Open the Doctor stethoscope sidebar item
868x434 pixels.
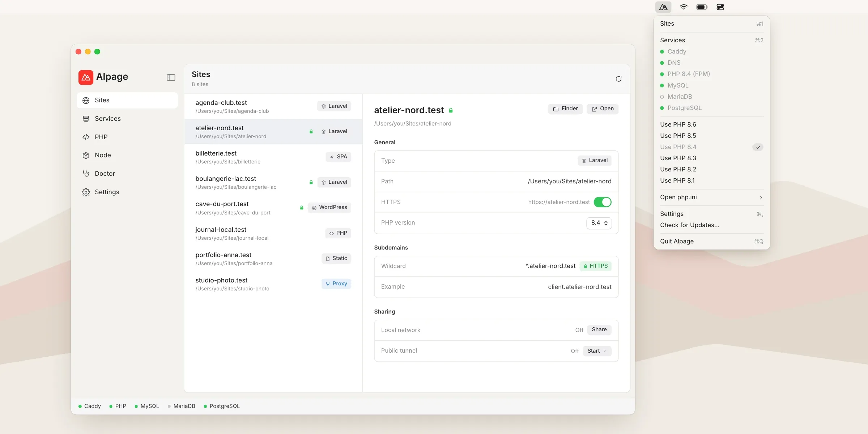click(127, 174)
